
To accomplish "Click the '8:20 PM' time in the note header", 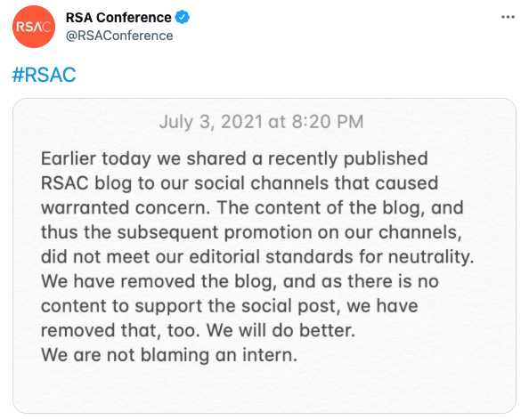I will pos(328,122).
